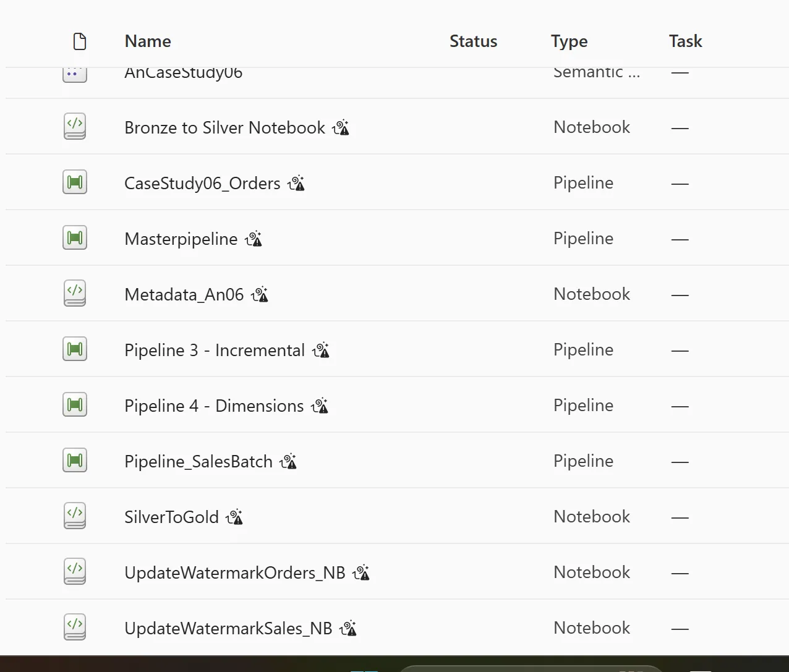Screen dimensions: 789x672
Task: Open the UpdateWatermarkOrders_NB notebook
Action: tap(235, 573)
